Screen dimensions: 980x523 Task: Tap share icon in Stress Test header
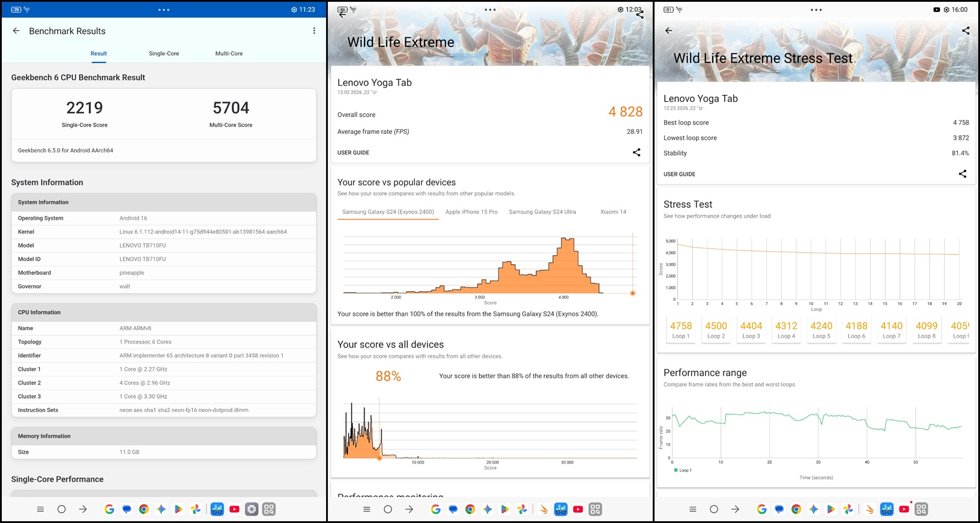click(966, 31)
